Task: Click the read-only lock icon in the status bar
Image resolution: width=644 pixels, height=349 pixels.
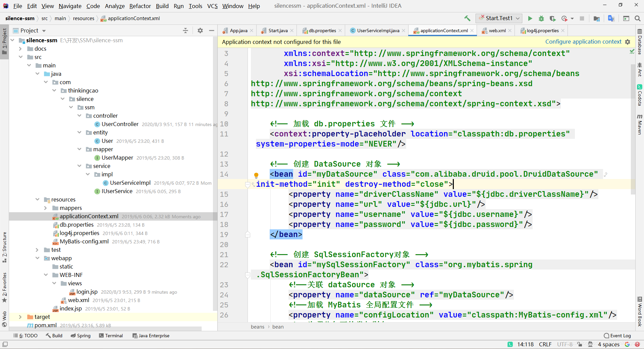Action: (x=580, y=344)
